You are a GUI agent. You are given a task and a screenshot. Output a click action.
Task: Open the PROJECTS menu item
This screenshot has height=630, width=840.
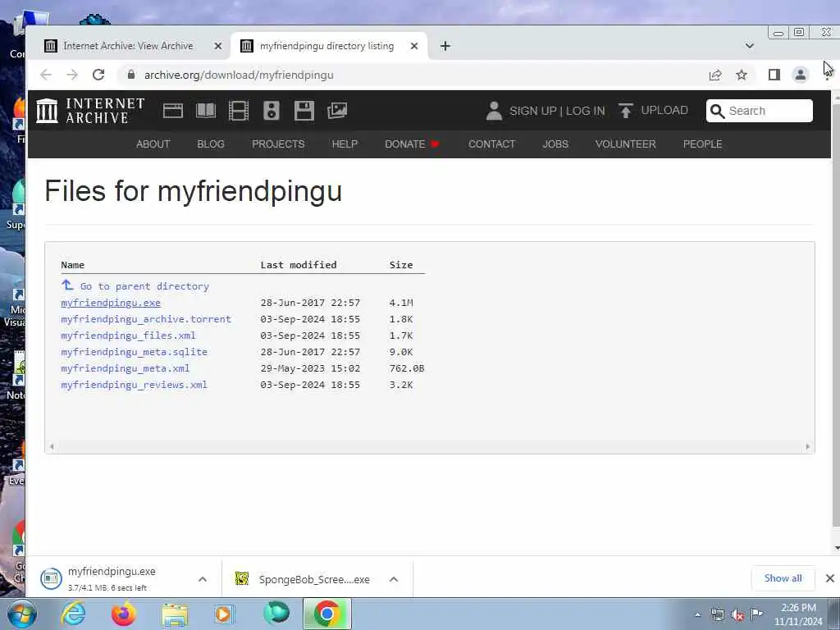278,144
